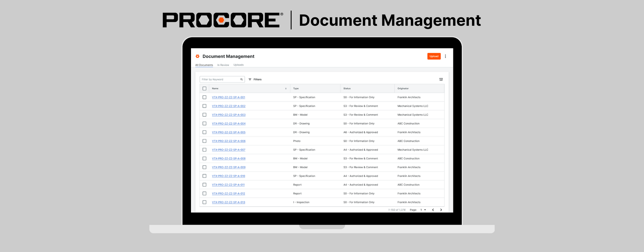Open document VTX-PRO-ZZ-ZZ-SP-A-004 link
This screenshot has height=252, width=644.
pos(229,123)
